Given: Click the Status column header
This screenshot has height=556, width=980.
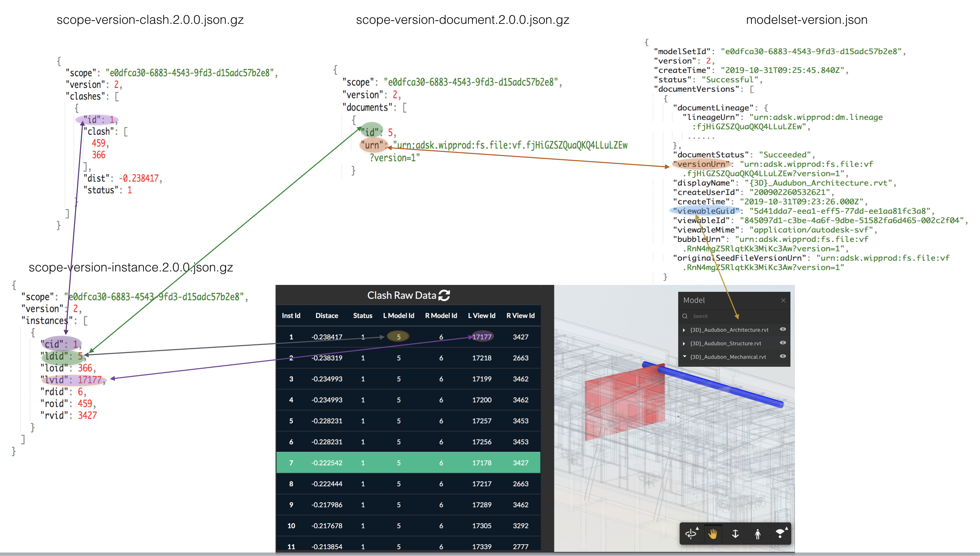Looking at the screenshot, I should click(x=362, y=315).
